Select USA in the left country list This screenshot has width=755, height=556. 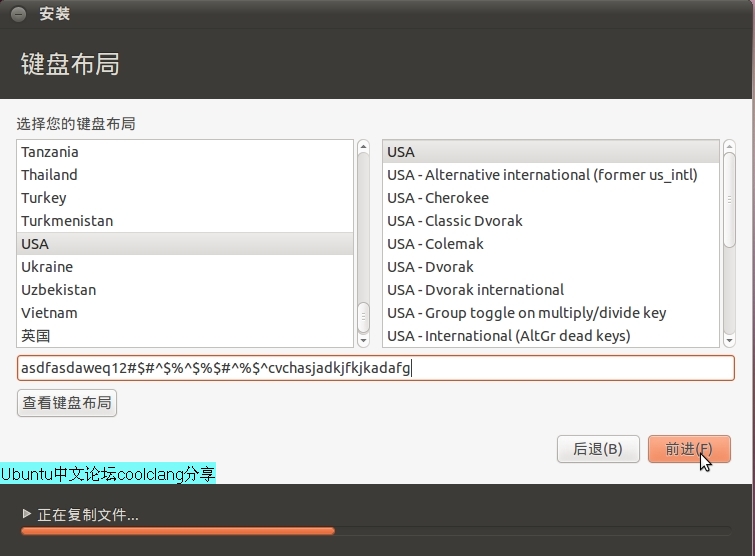[185, 244]
